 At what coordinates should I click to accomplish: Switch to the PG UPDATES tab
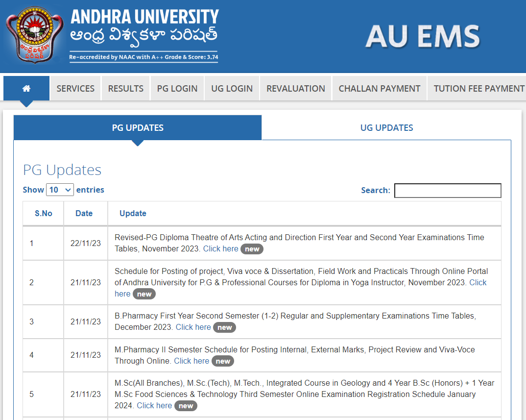138,127
